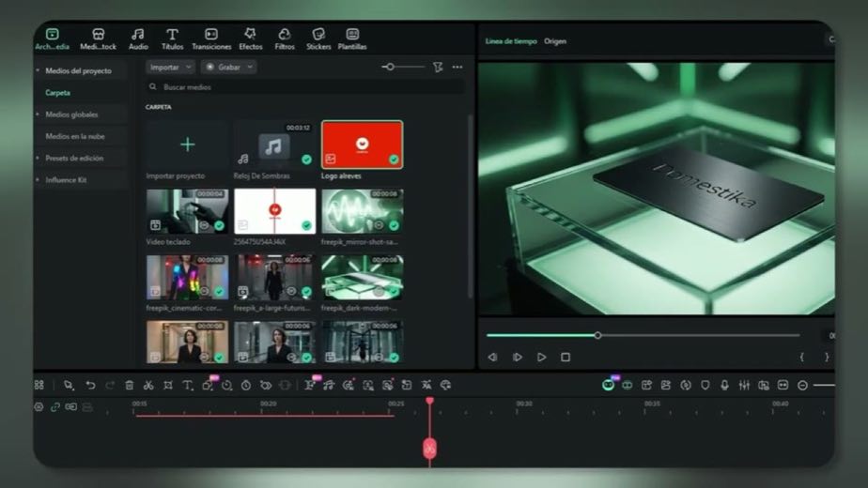Select the Línea de tiempo preview tab
The height and width of the screenshot is (488, 868).
click(x=511, y=41)
